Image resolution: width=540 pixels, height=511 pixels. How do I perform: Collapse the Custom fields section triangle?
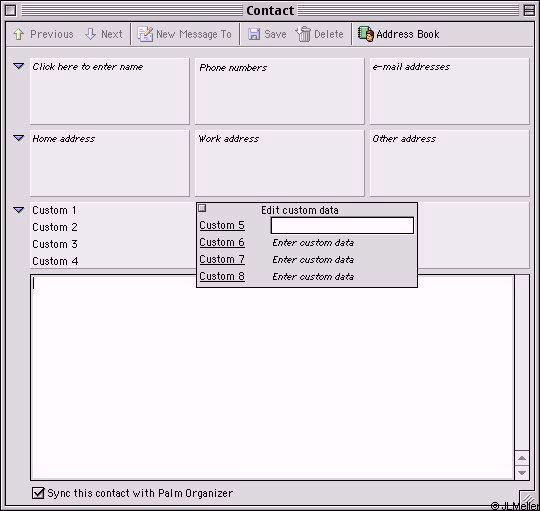coord(19,210)
